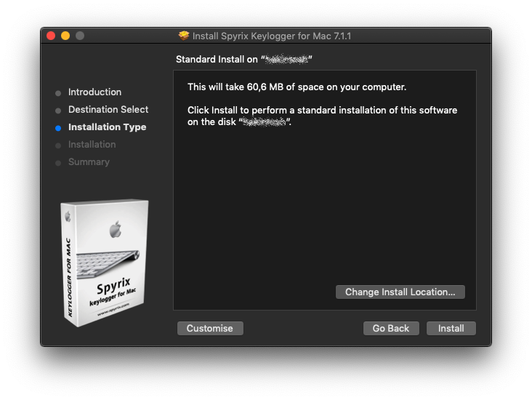Close the installer window with red button
532x400 pixels.
[x=51, y=36]
